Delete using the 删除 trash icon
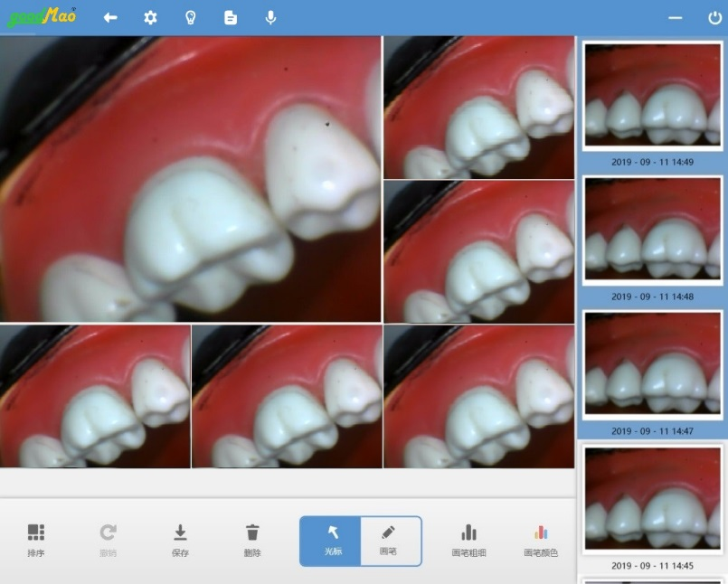The width and height of the screenshot is (728, 584). click(252, 540)
